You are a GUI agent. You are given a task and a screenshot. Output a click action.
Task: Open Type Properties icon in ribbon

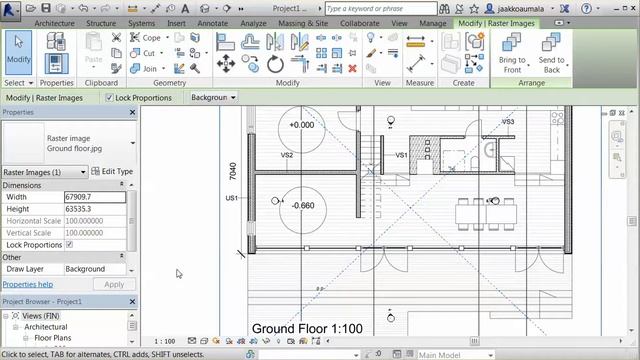pyautogui.click(x=56, y=41)
